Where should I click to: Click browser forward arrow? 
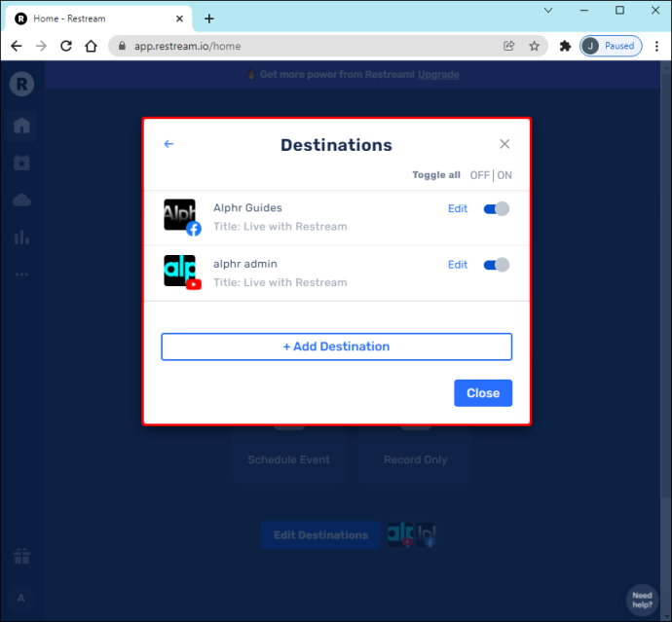click(41, 46)
